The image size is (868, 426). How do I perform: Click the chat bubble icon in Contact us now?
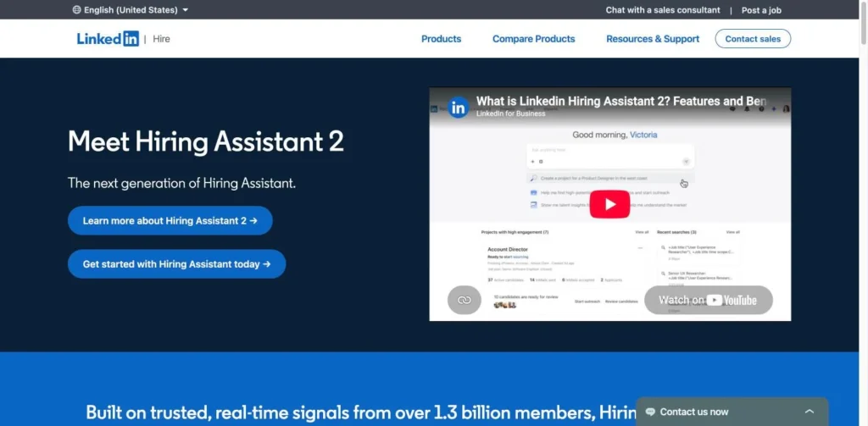pyautogui.click(x=650, y=412)
